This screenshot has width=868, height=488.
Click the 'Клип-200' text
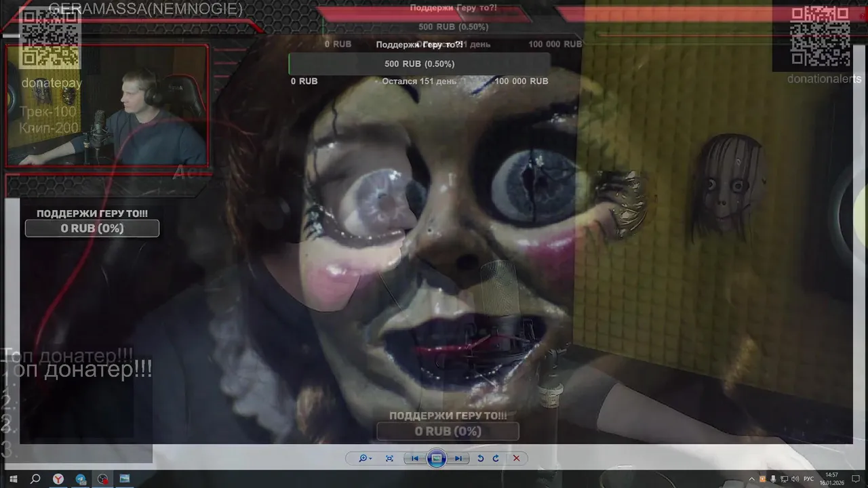click(50, 127)
